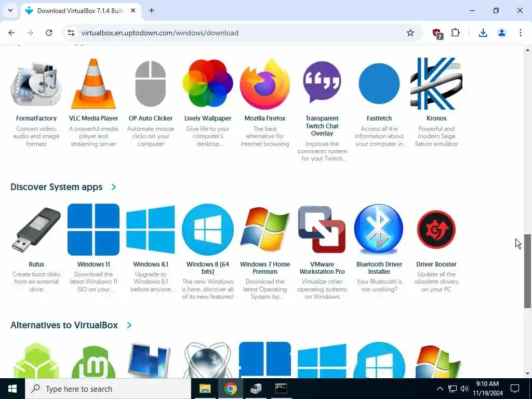Click 'Virtualize other operating systems on Windows' text

coord(322,289)
